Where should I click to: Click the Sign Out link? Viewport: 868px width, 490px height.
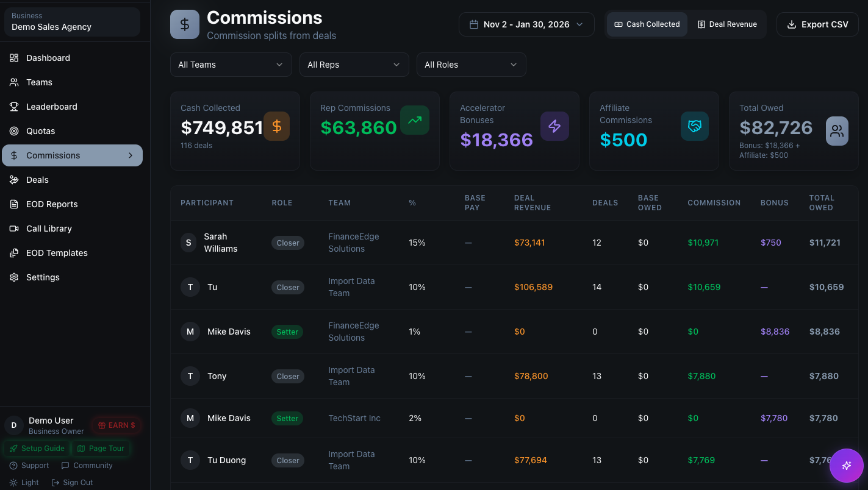coord(72,482)
